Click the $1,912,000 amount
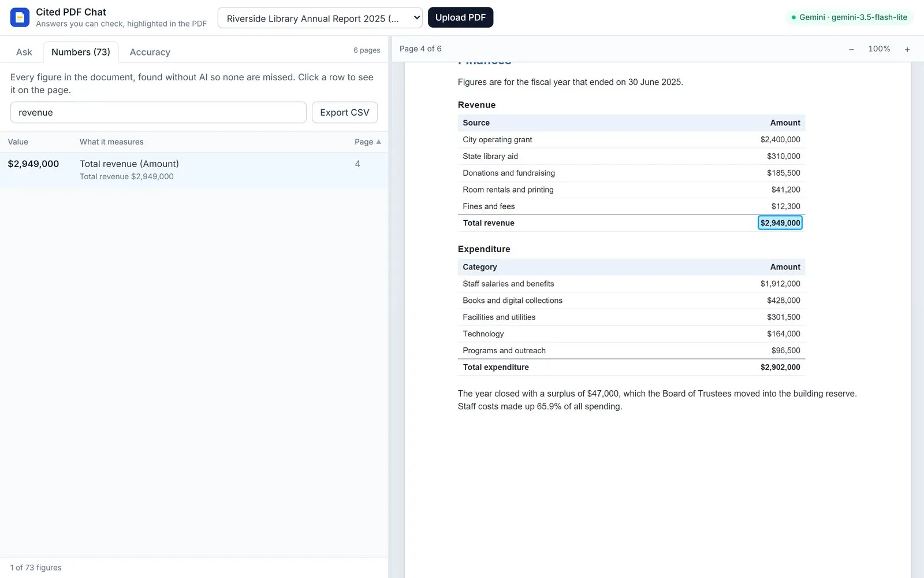This screenshot has width=924, height=578. coord(780,284)
